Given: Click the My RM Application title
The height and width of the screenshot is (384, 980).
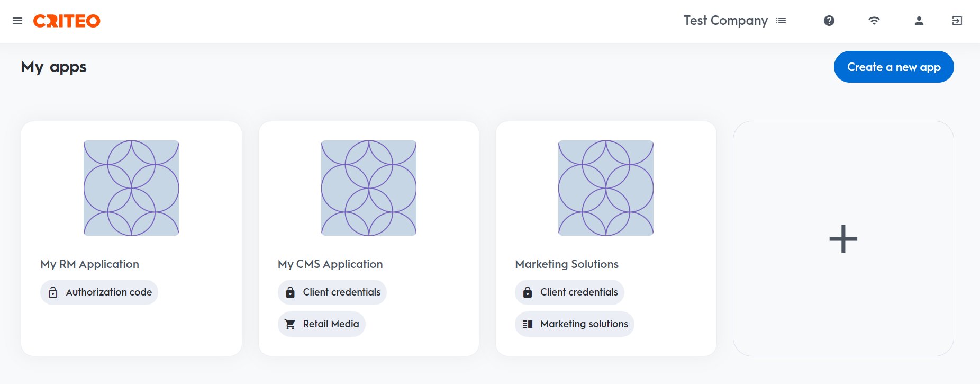Looking at the screenshot, I should (90, 264).
